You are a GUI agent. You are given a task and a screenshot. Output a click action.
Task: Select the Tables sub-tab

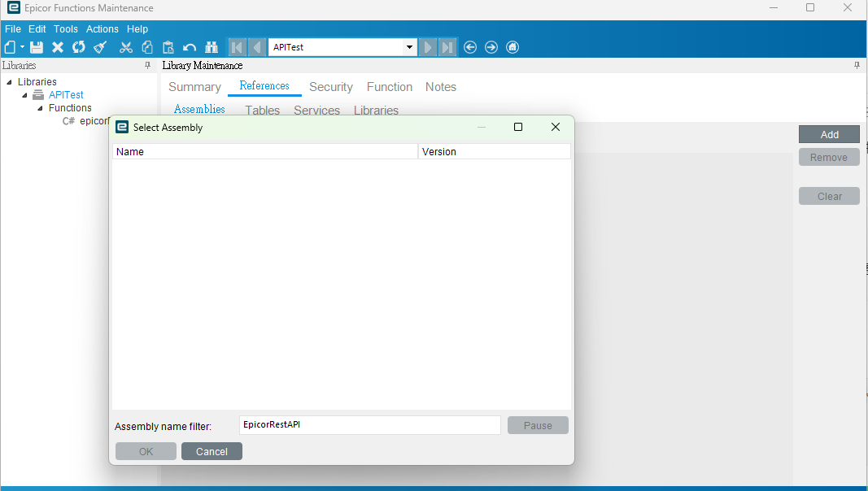pos(263,110)
